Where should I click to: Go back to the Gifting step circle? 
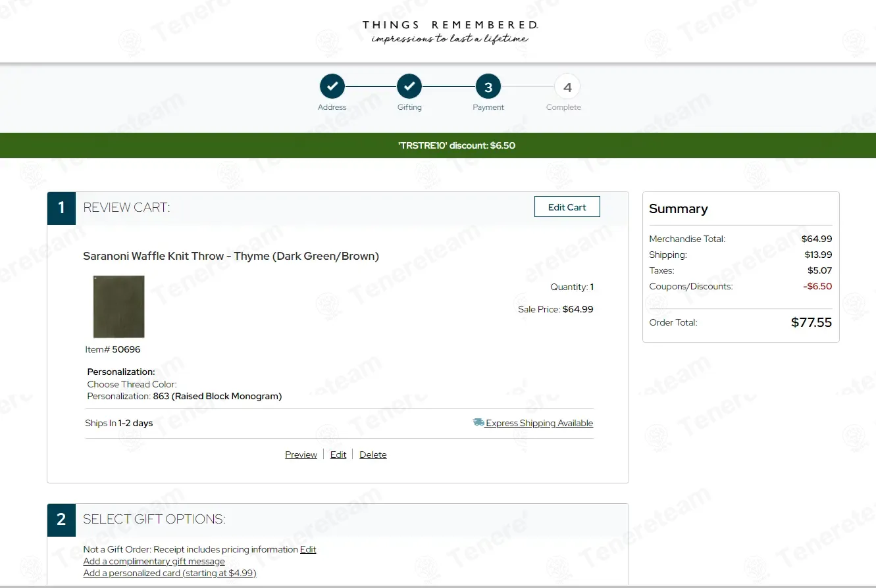pos(409,86)
